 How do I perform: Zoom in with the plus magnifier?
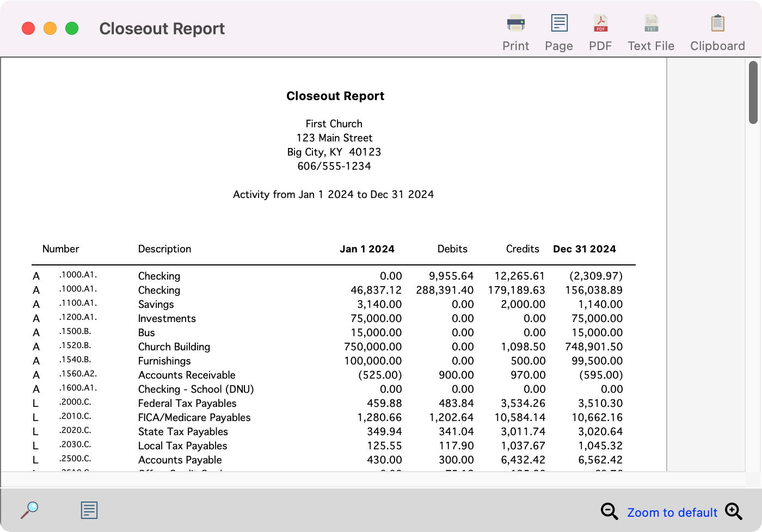[733, 511]
